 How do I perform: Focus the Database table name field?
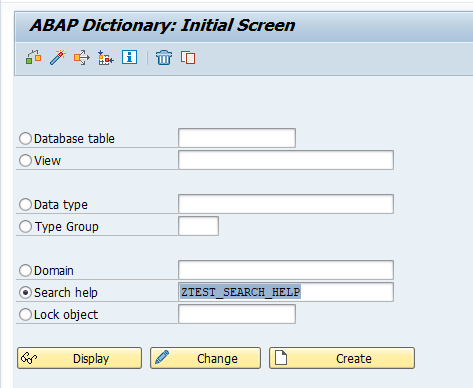[x=237, y=138]
